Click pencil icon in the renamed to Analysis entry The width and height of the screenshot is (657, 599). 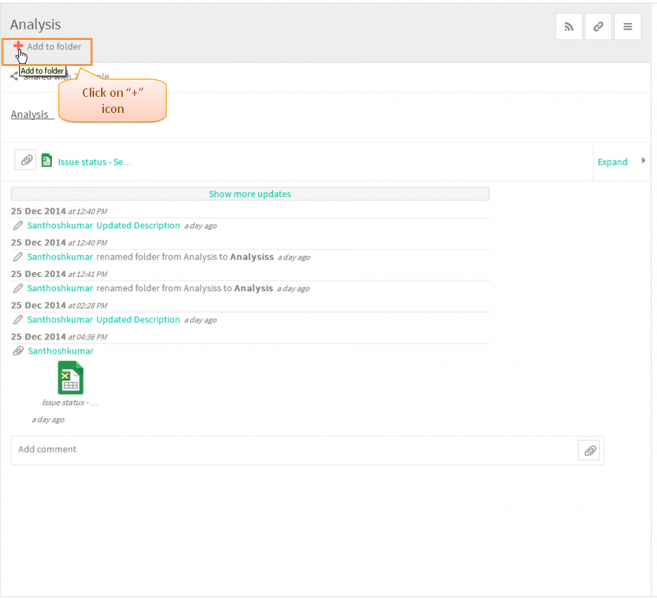click(18, 288)
